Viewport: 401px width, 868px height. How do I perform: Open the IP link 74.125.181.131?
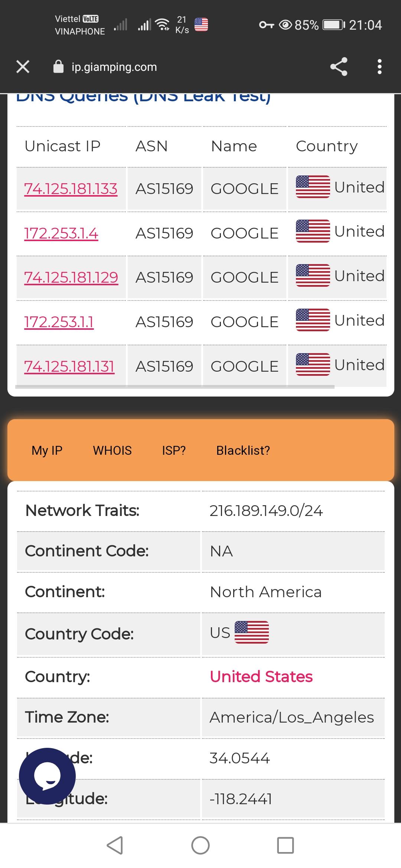[x=69, y=366]
